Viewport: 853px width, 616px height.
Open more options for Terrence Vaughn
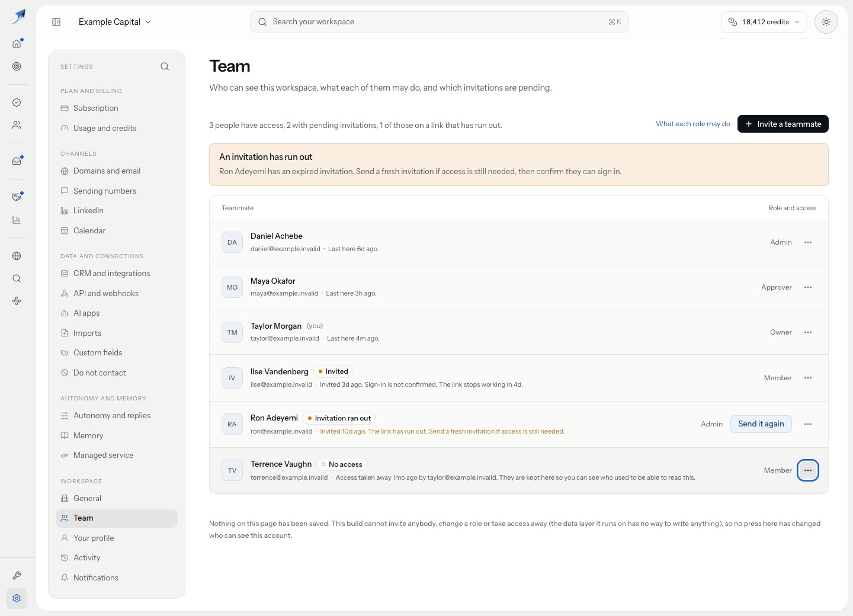pos(808,470)
